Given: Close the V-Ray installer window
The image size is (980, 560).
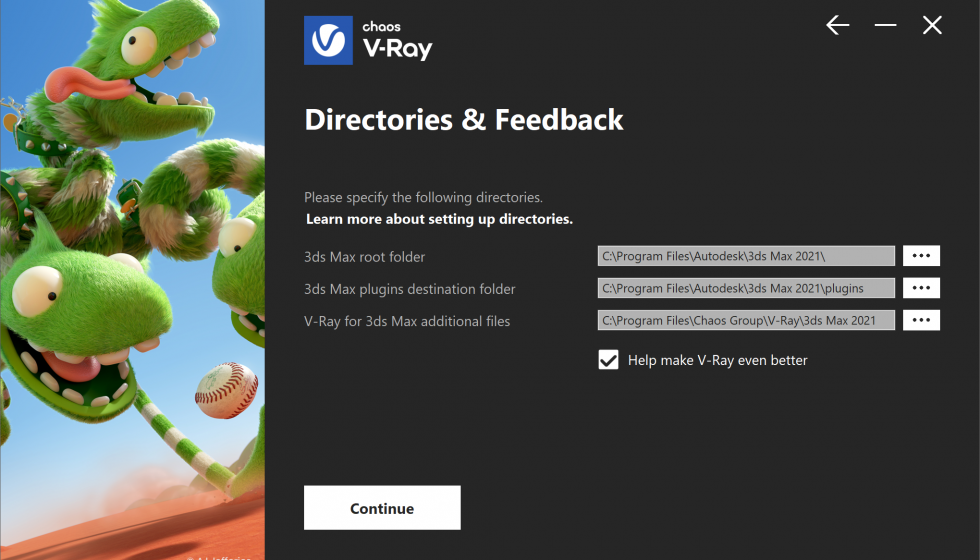Looking at the screenshot, I should coord(932,26).
